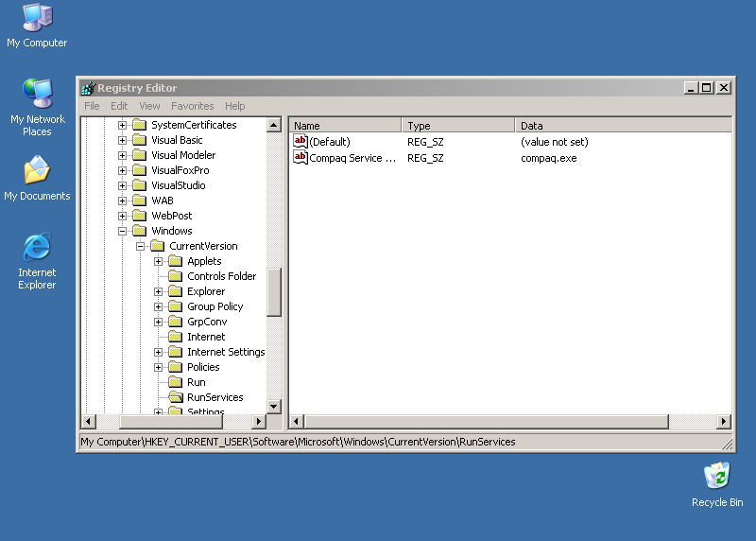Screen dimensions: 756x541
Task: Click tree pane scroll down arrow
Action: pos(274,407)
